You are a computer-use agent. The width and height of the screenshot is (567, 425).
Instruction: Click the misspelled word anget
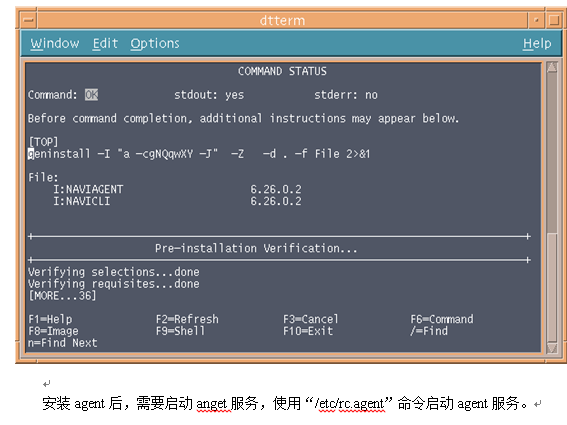click(x=212, y=404)
